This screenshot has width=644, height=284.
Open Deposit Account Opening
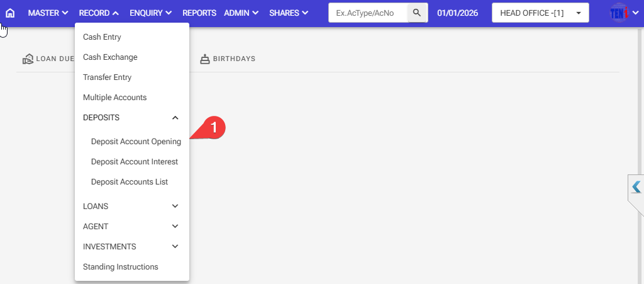136,142
